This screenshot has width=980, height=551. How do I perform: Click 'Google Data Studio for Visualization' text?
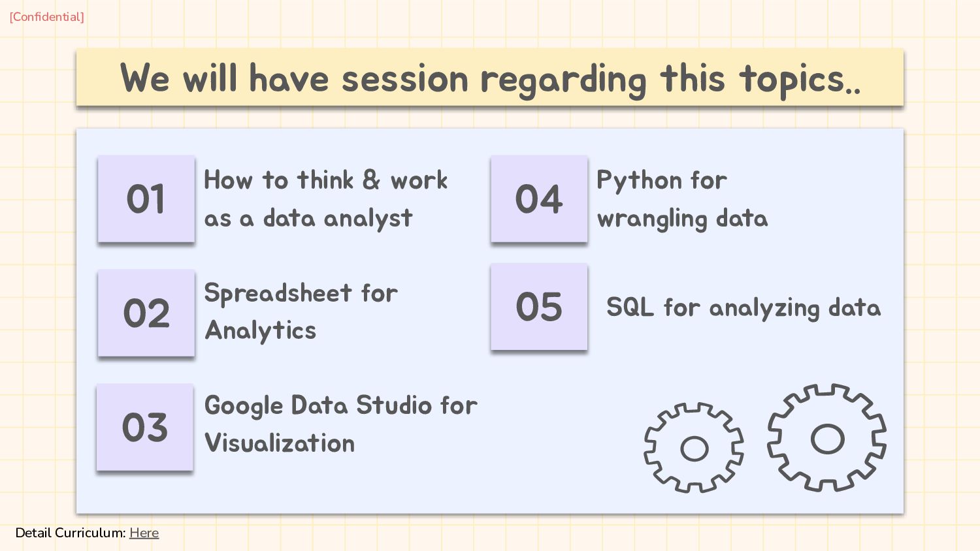[x=340, y=424]
